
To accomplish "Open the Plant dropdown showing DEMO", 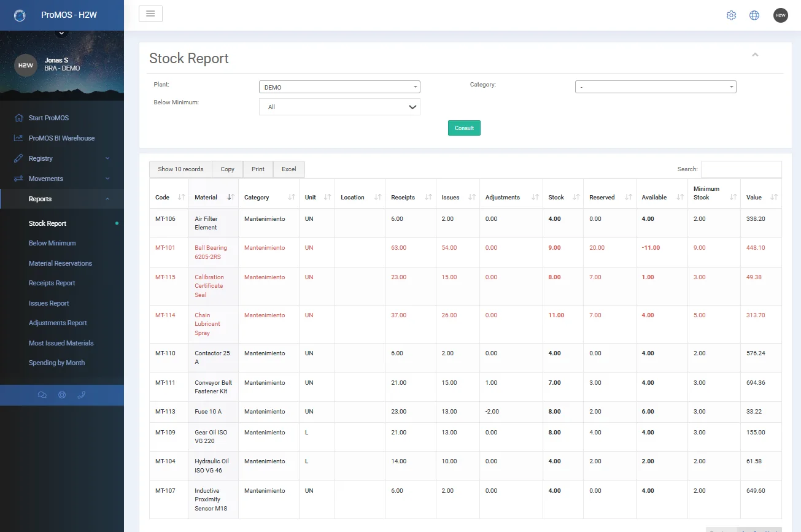I will [x=339, y=87].
